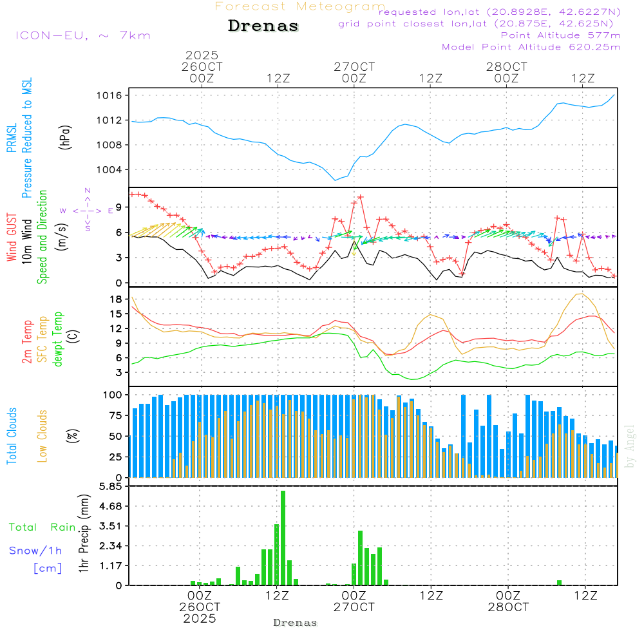Click the 'Snow/1h' legend text
This screenshot has width=644, height=644.
(x=35, y=551)
